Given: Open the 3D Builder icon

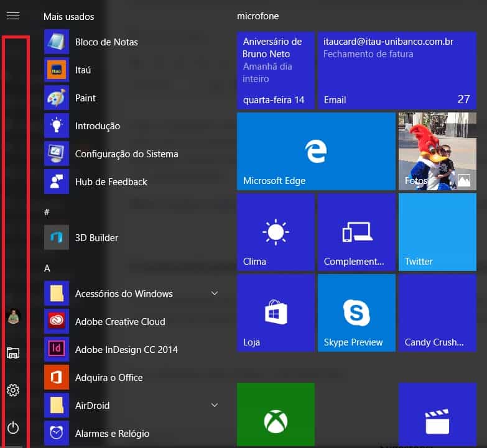Looking at the screenshot, I should pos(57,237).
